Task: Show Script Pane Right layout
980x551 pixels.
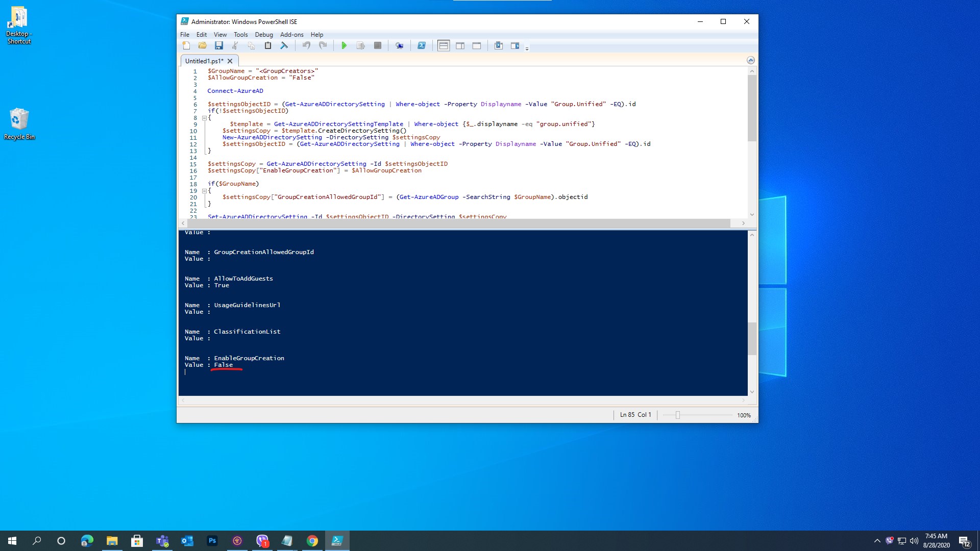Action: point(460,46)
